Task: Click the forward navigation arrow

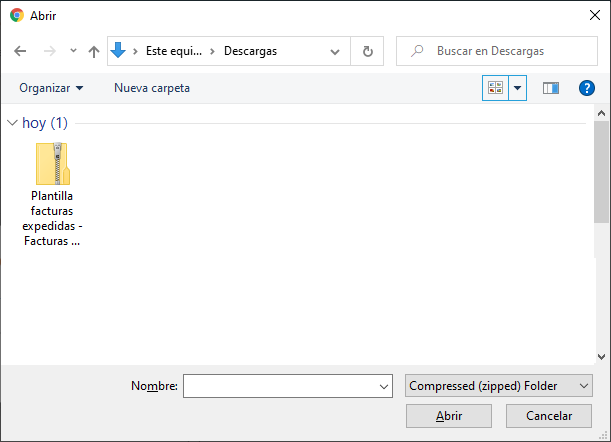Action: tap(49, 51)
